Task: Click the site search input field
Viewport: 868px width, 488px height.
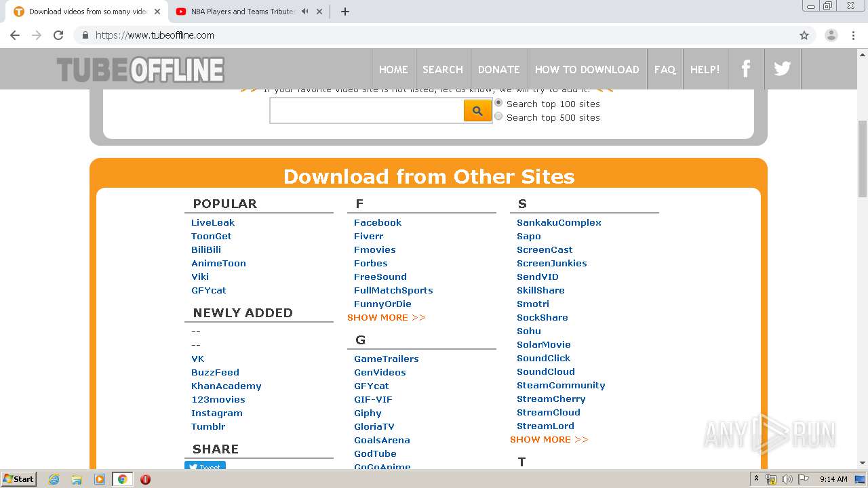Action: [366, 110]
